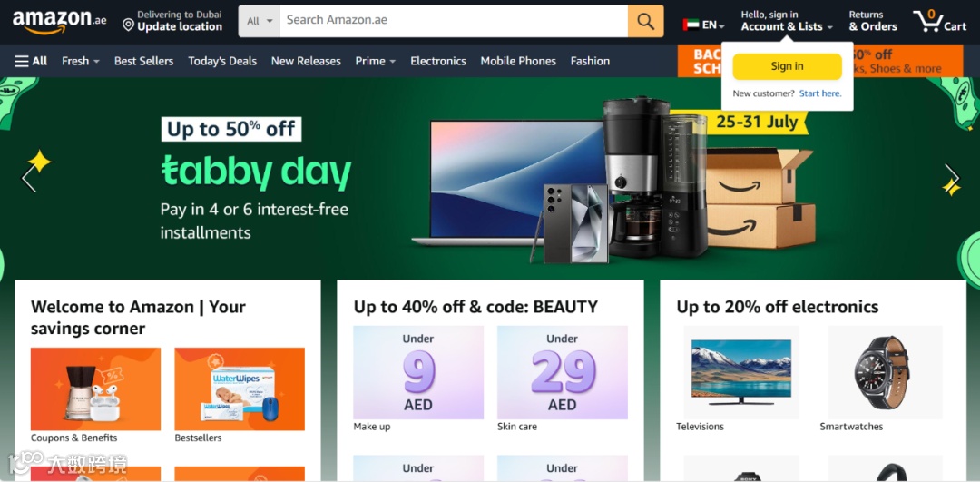Expand the All search category dropdown
The width and height of the screenshot is (980, 482).
pyautogui.click(x=260, y=21)
